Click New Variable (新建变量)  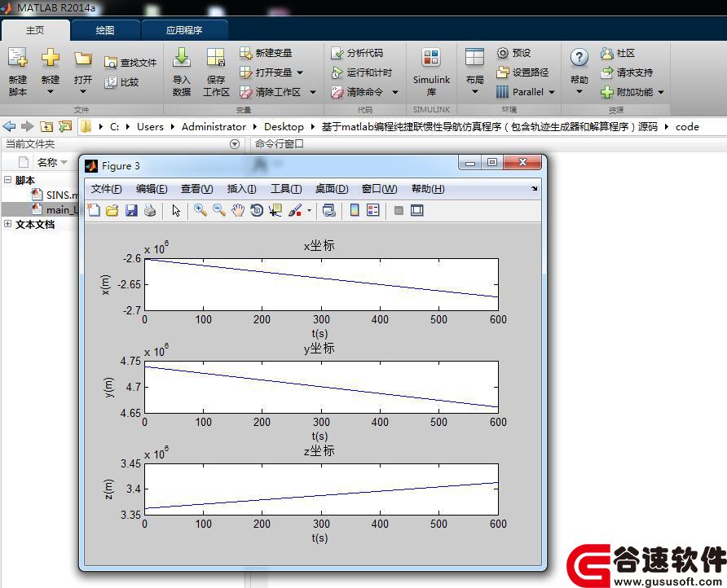[x=267, y=53]
